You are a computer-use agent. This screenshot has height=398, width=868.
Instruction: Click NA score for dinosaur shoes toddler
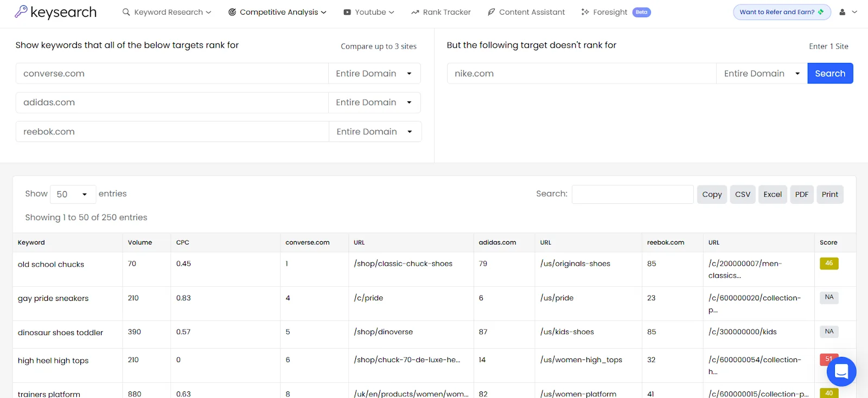coord(829,331)
